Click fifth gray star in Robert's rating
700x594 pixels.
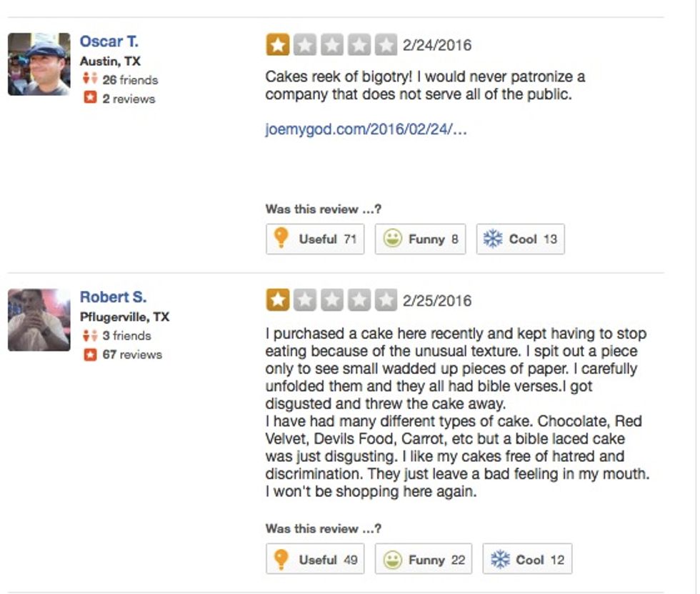click(x=386, y=300)
